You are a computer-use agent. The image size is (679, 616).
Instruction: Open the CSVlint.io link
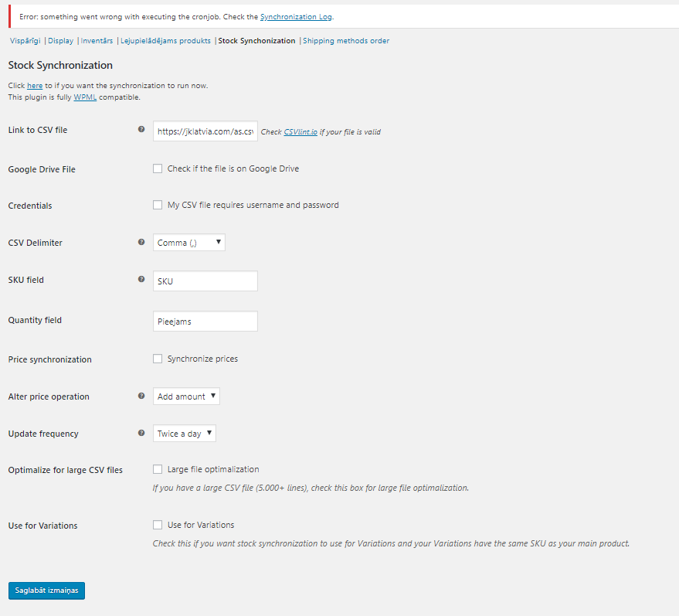300,132
